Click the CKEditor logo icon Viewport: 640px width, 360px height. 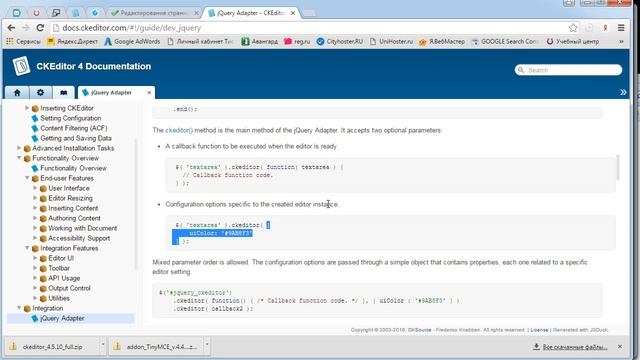tap(21, 66)
